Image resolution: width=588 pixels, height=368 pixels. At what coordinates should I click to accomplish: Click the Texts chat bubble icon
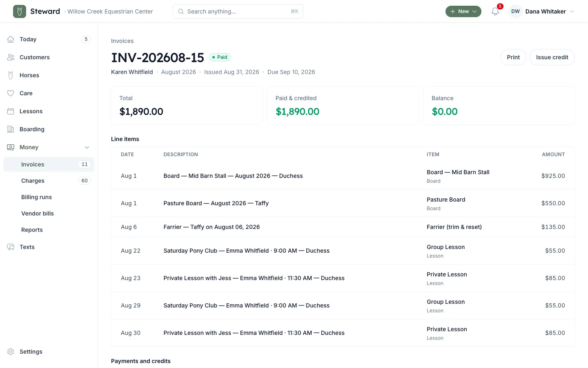(11, 247)
